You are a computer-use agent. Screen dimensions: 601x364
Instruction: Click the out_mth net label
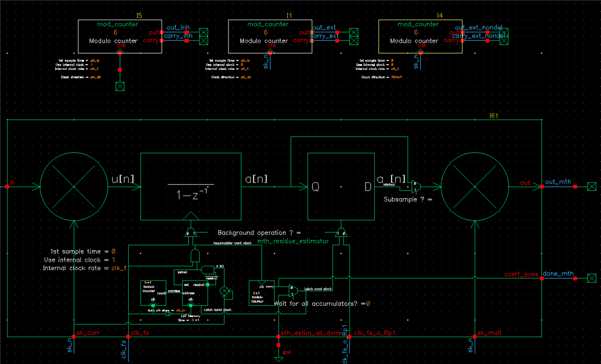[558, 182]
